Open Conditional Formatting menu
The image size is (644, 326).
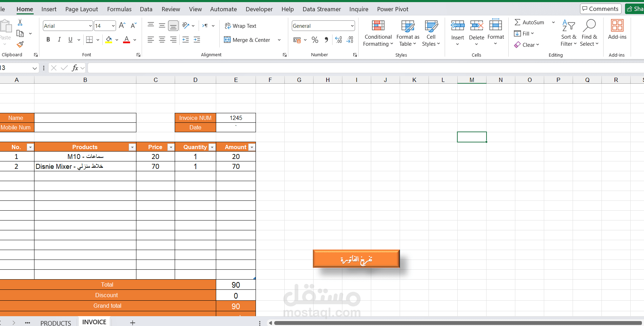pos(378,33)
